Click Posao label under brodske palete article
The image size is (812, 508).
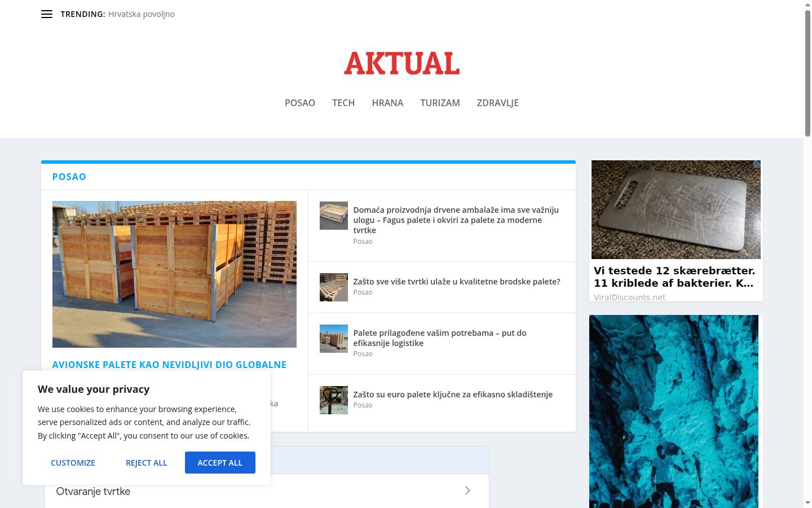(x=363, y=292)
